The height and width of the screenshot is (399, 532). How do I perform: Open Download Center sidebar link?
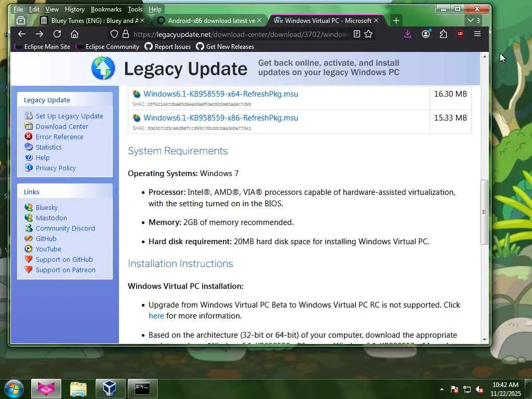pyautogui.click(x=62, y=127)
